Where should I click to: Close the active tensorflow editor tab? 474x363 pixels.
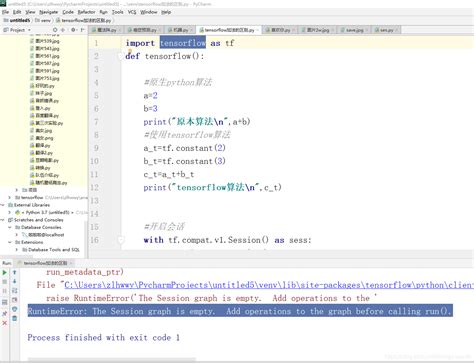click(x=258, y=30)
